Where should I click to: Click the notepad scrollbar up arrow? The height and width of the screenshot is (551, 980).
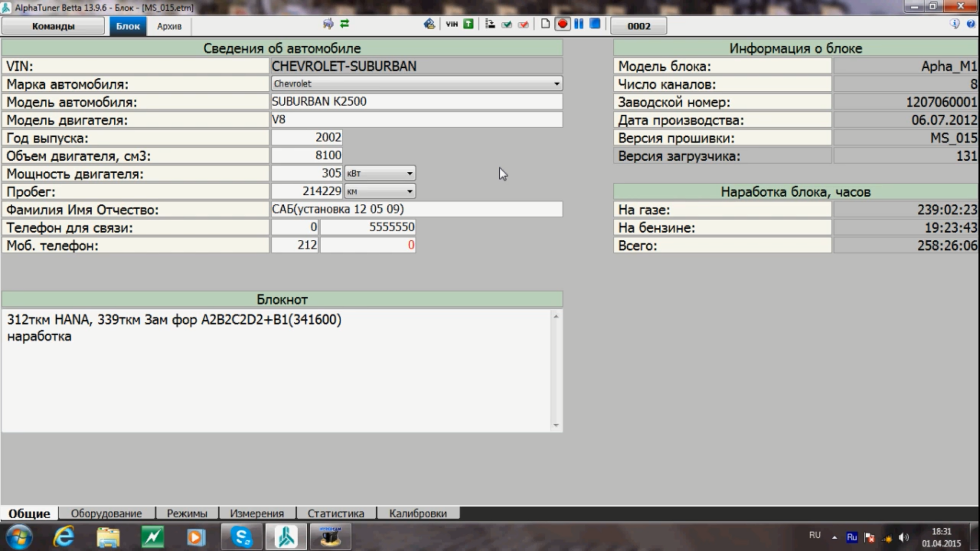(556, 316)
